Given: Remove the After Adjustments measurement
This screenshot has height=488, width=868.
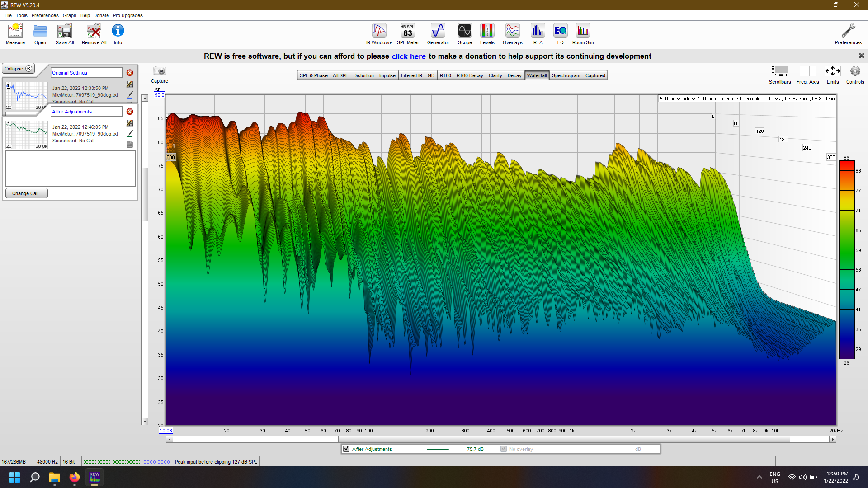Looking at the screenshot, I should pyautogui.click(x=130, y=112).
